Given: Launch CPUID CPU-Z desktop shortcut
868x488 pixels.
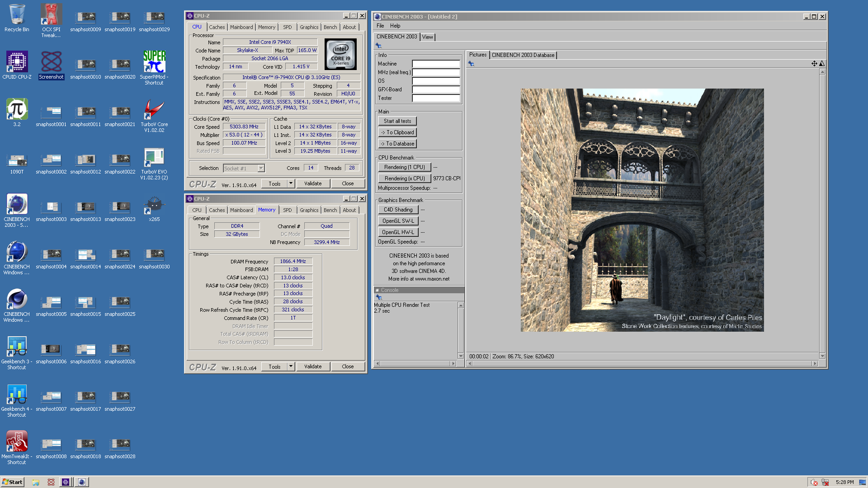Looking at the screenshot, I should [x=17, y=66].
